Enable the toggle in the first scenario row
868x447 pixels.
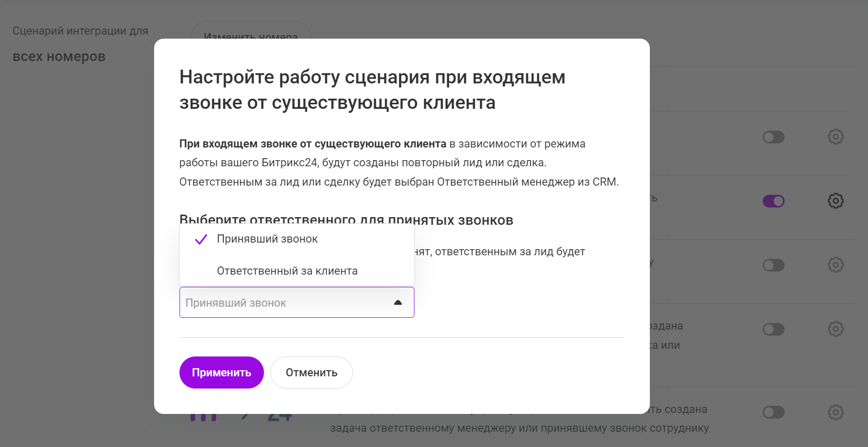coord(773,137)
